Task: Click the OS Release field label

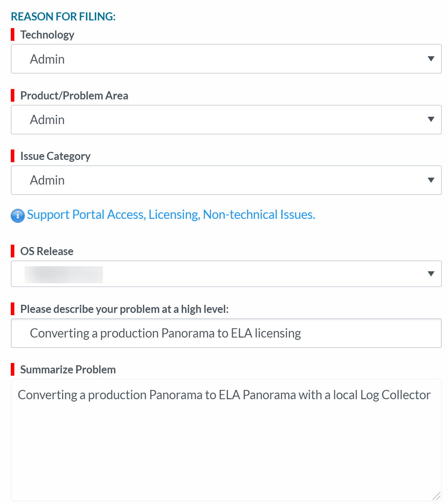Action: pos(47,251)
